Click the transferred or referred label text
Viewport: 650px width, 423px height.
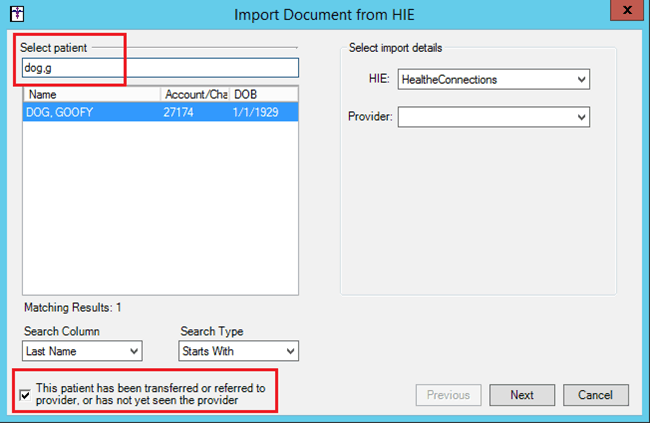tap(150, 394)
